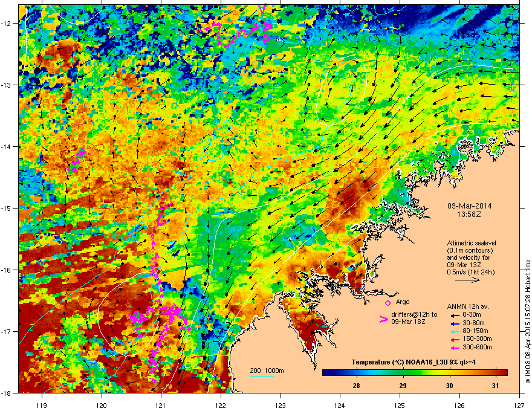Click longitude axis label 126
The width and height of the screenshot is (532, 411).
point(459,405)
